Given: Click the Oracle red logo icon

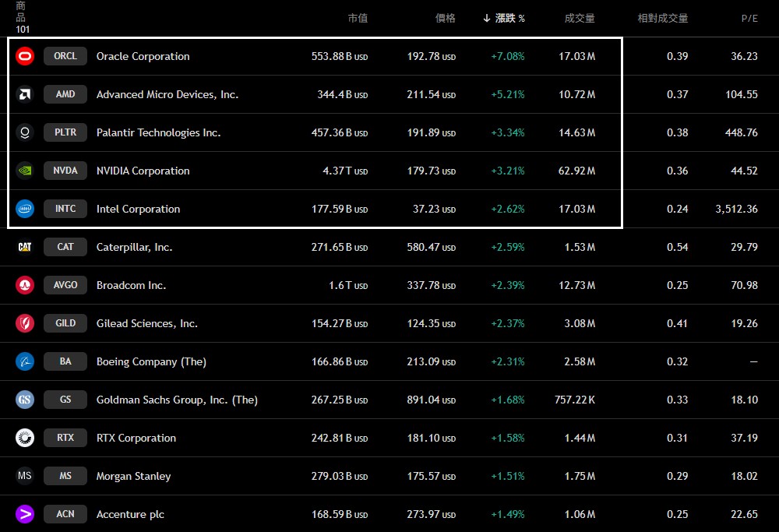Looking at the screenshot, I should pos(25,56).
